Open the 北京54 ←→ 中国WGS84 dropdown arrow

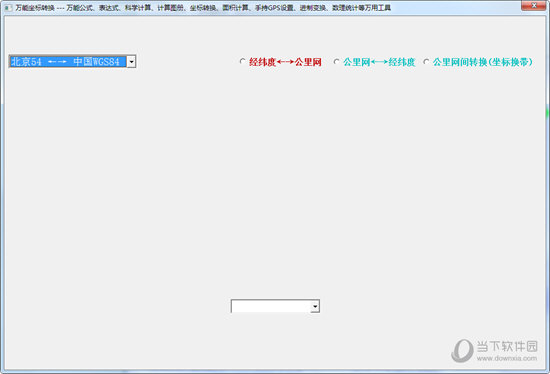(x=131, y=62)
